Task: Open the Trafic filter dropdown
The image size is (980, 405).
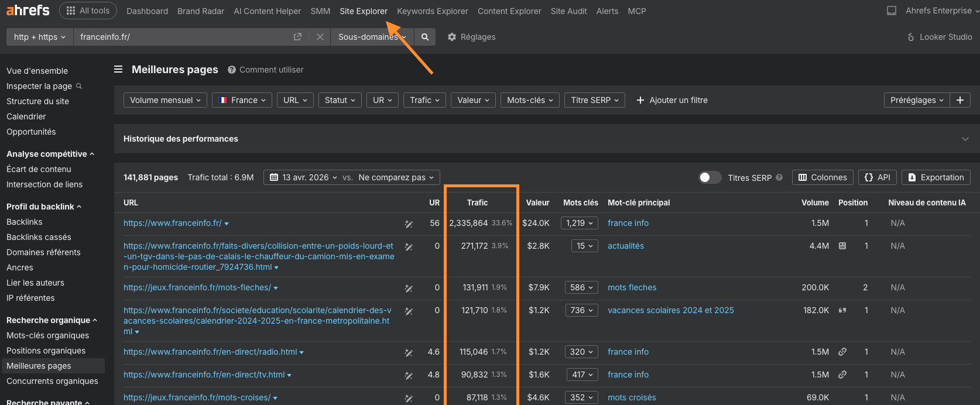Action: tap(425, 100)
